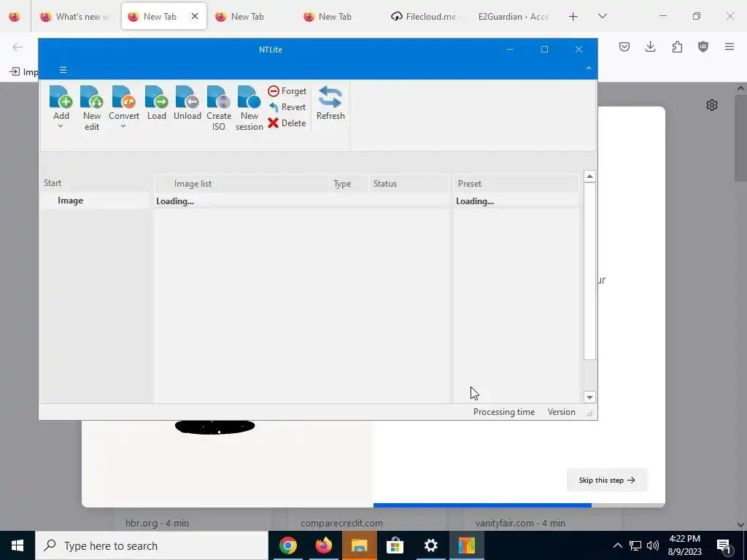Image resolution: width=747 pixels, height=560 pixels.
Task: Open Settings gear from the taskbar
Action: [x=430, y=545]
